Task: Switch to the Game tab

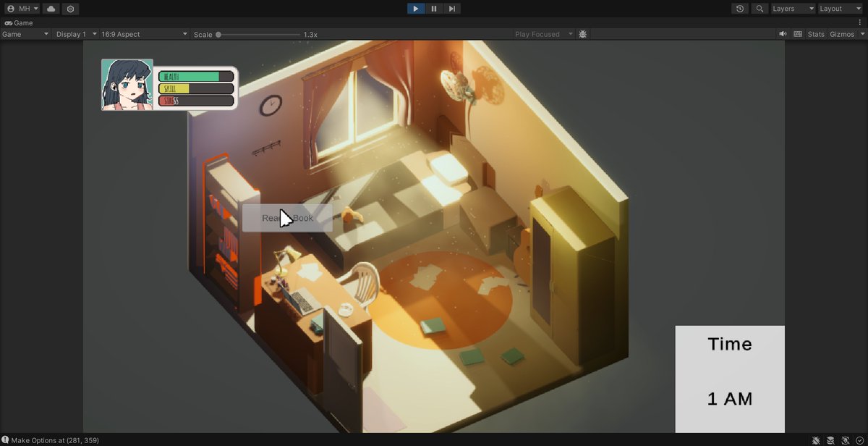Action: 18,22
